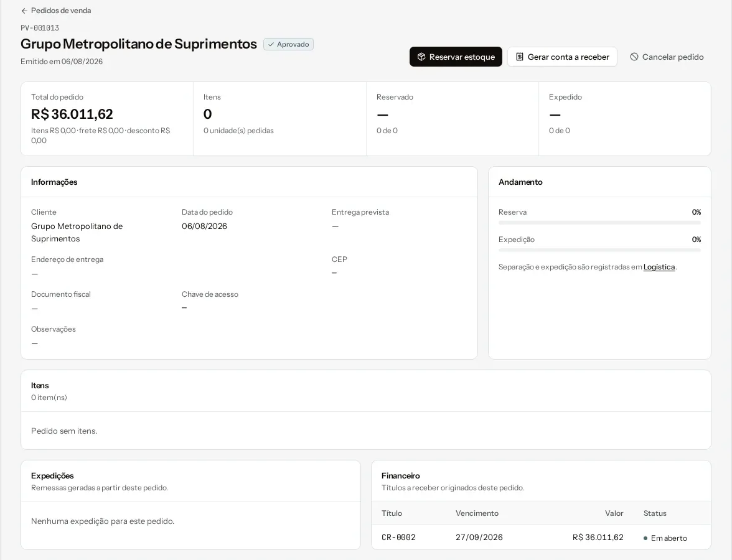Click due date 27/09/2026
The image size is (732, 560).
[x=479, y=538]
